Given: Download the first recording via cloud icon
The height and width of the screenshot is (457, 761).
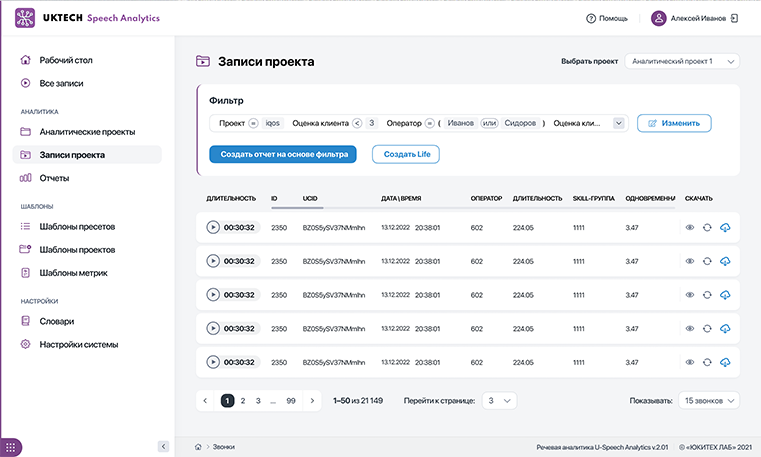Looking at the screenshot, I should coord(726,227).
